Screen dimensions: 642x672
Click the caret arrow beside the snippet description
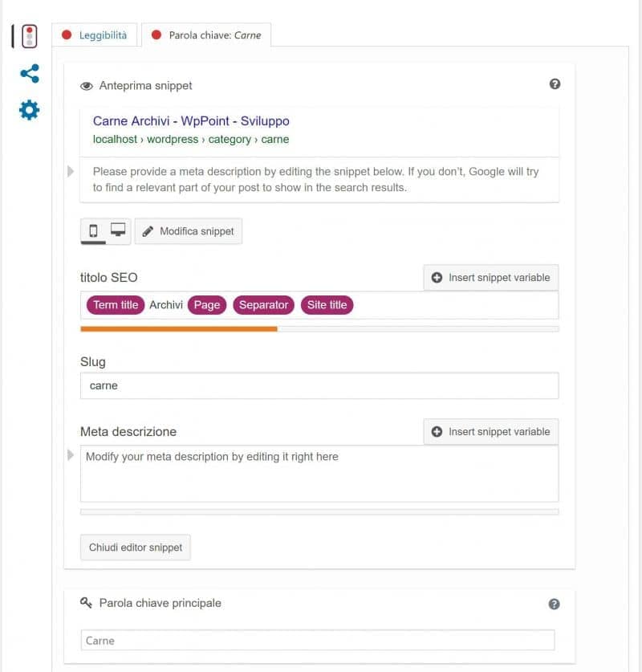click(x=71, y=172)
